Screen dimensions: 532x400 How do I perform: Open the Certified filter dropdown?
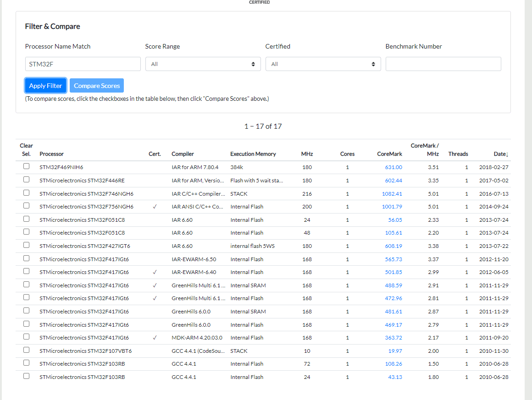pyautogui.click(x=323, y=64)
